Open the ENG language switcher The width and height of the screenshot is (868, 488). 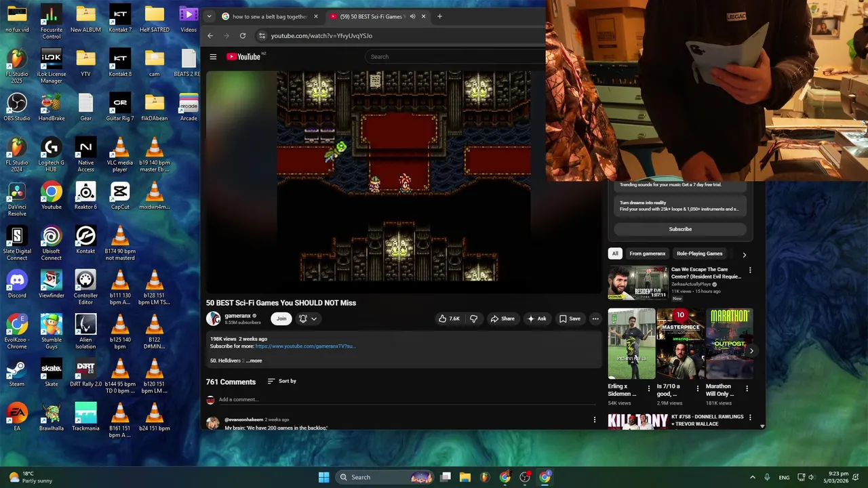(x=784, y=477)
